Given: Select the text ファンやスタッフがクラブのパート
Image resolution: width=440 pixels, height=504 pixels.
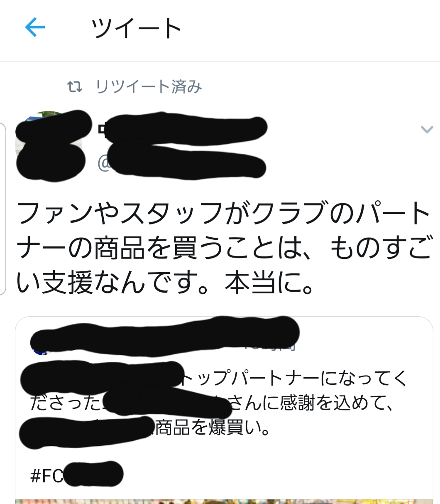Looking at the screenshot, I should pos(223,213).
